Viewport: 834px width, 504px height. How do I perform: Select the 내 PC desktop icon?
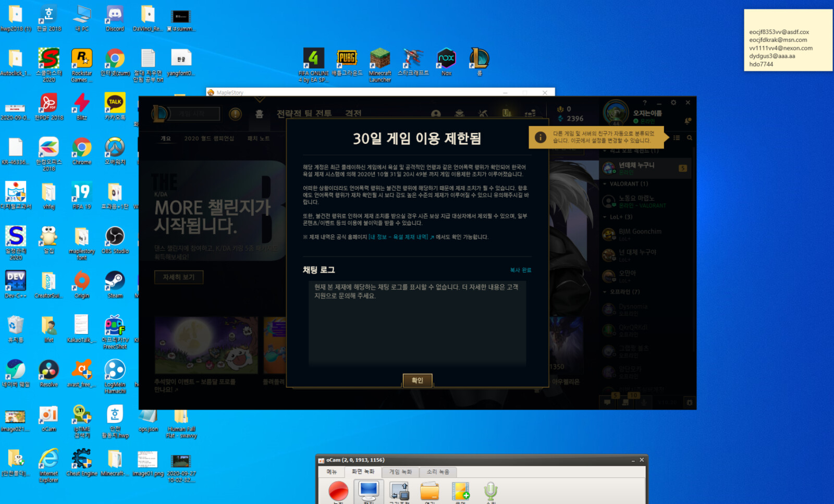click(82, 19)
